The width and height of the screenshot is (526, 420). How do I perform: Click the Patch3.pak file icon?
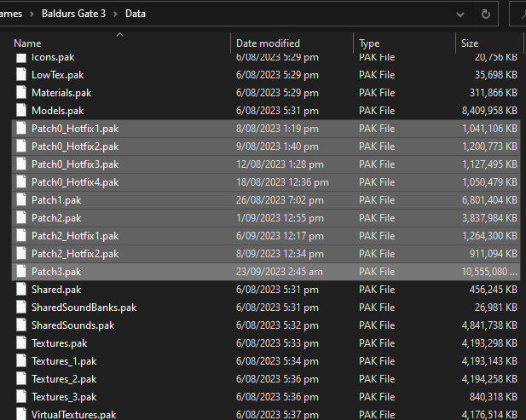click(x=21, y=272)
